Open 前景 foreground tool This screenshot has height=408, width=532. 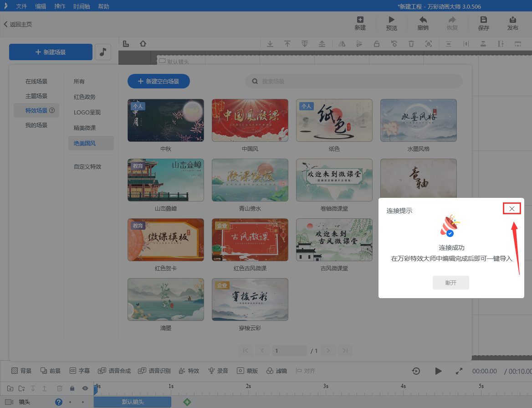click(51, 371)
